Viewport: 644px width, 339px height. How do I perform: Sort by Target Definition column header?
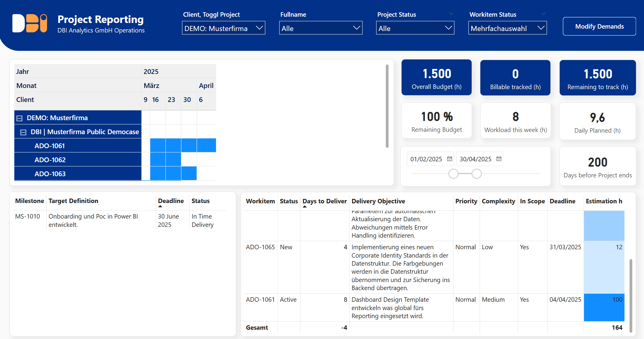click(73, 201)
